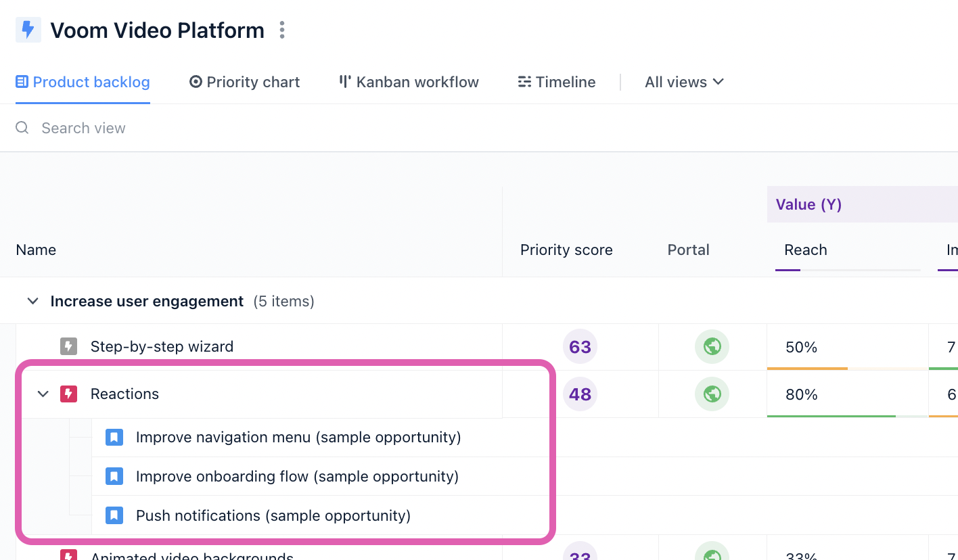Open the workspace options three-dot menu
Viewport: 958px width, 560px height.
point(282,30)
